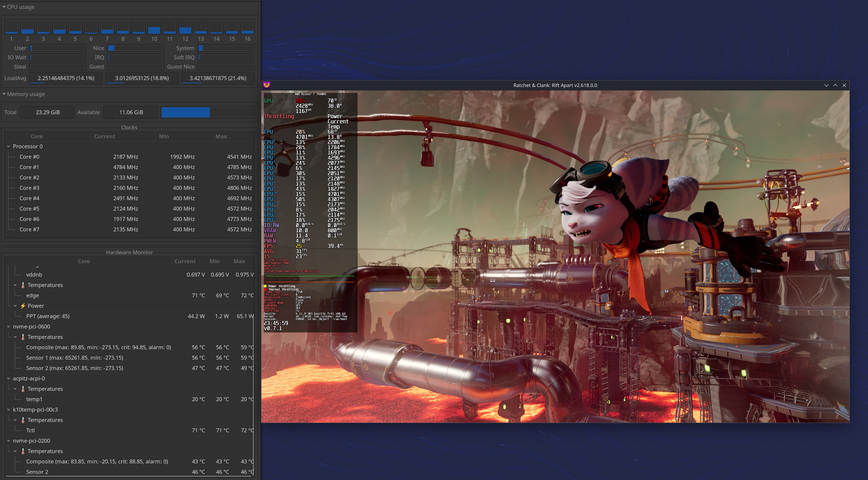Click the thermometer icon above the edge sensor

tap(23, 285)
